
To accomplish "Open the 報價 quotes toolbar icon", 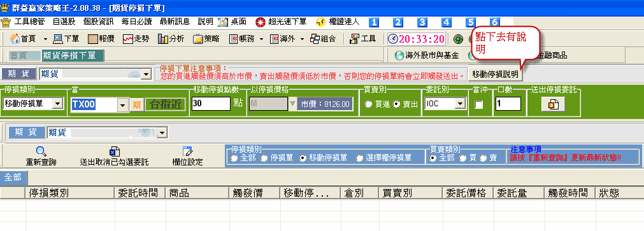I will pos(101,39).
